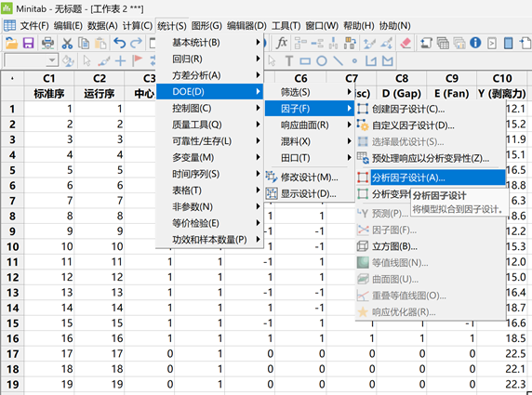Expand 可靠性/生存(L) submenu

(209, 141)
